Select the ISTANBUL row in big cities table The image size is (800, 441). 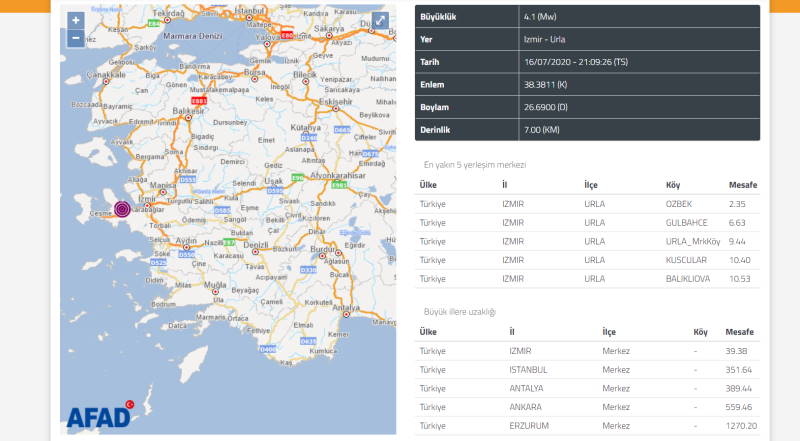[x=587, y=369]
